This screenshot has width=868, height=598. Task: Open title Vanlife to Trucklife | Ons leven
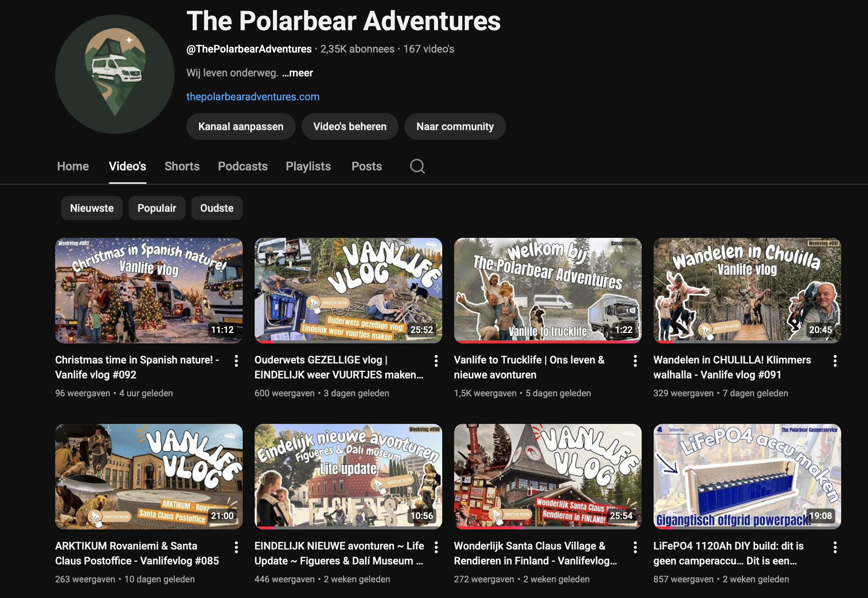tap(529, 367)
